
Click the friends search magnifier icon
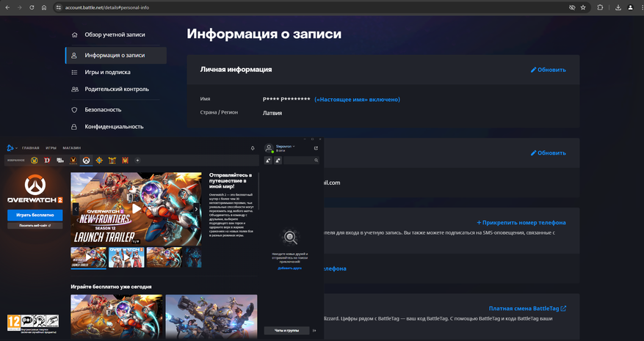pos(316,161)
